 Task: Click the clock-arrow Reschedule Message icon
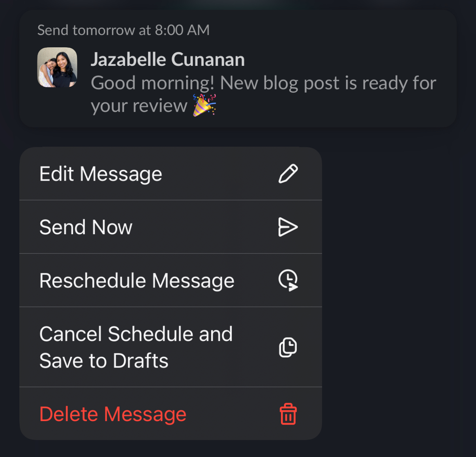pyautogui.click(x=288, y=280)
